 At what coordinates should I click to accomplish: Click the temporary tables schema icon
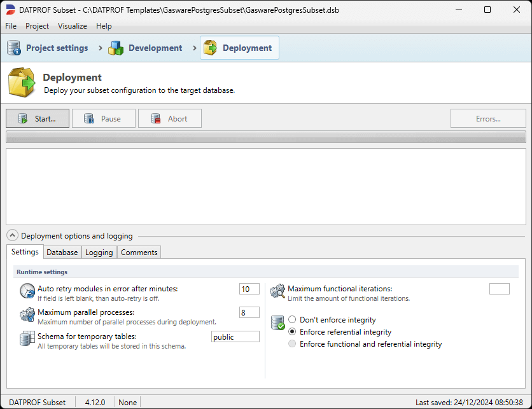pos(26,338)
